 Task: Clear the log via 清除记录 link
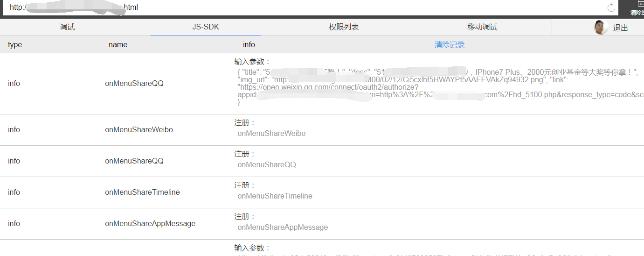pyautogui.click(x=450, y=45)
